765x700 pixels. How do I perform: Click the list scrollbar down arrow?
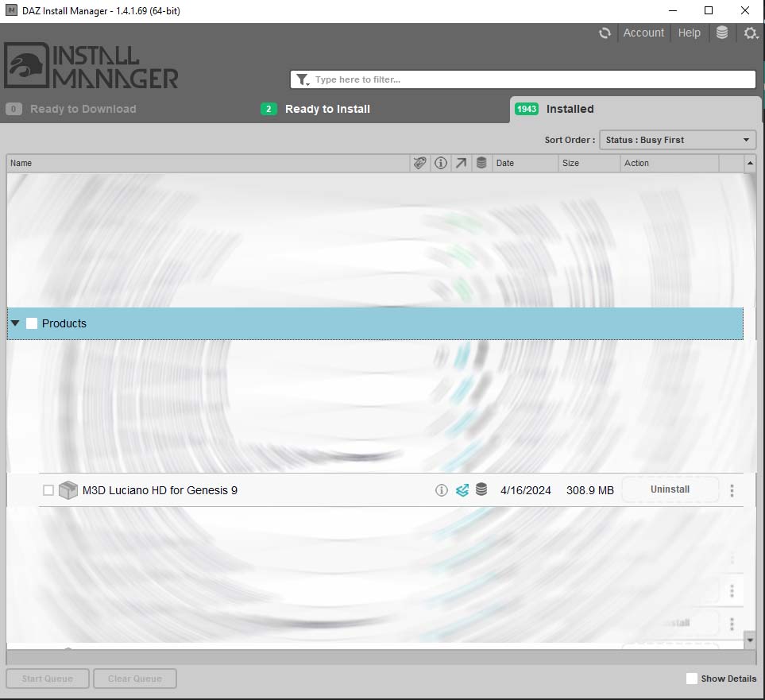[x=750, y=640]
